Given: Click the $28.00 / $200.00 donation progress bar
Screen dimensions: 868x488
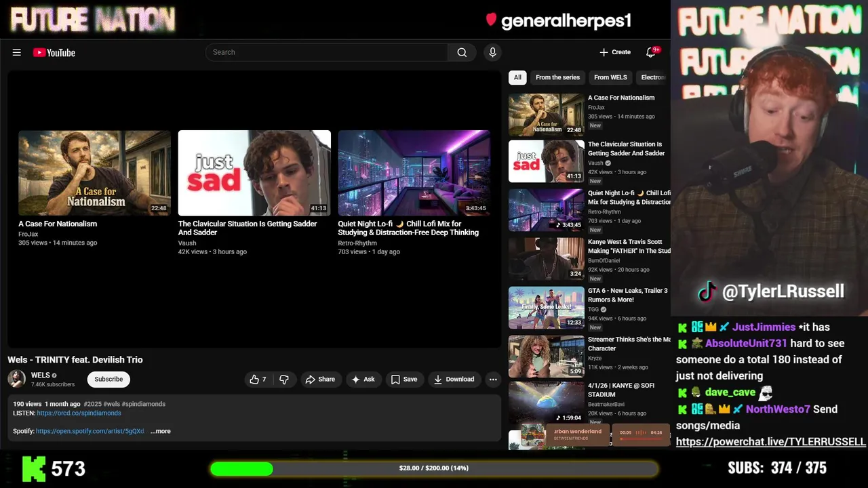Looking at the screenshot, I should (x=434, y=468).
